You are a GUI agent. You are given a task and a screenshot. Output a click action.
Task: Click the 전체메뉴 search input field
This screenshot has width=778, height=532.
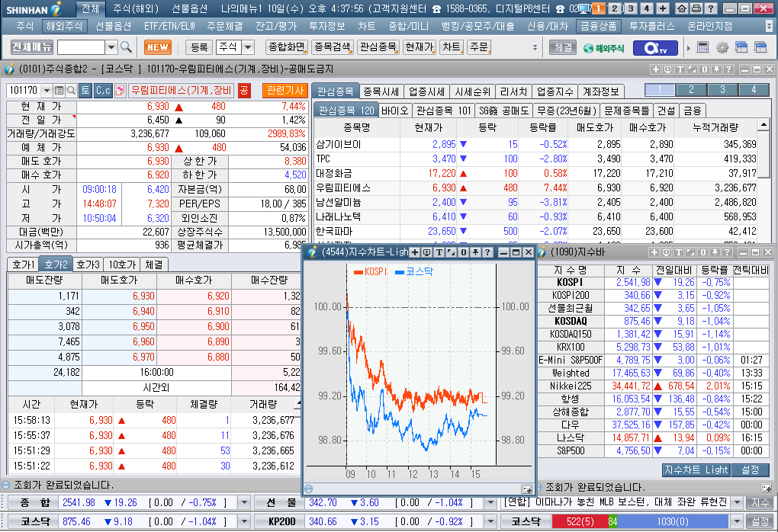pyautogui.click(x=82, y=47)
